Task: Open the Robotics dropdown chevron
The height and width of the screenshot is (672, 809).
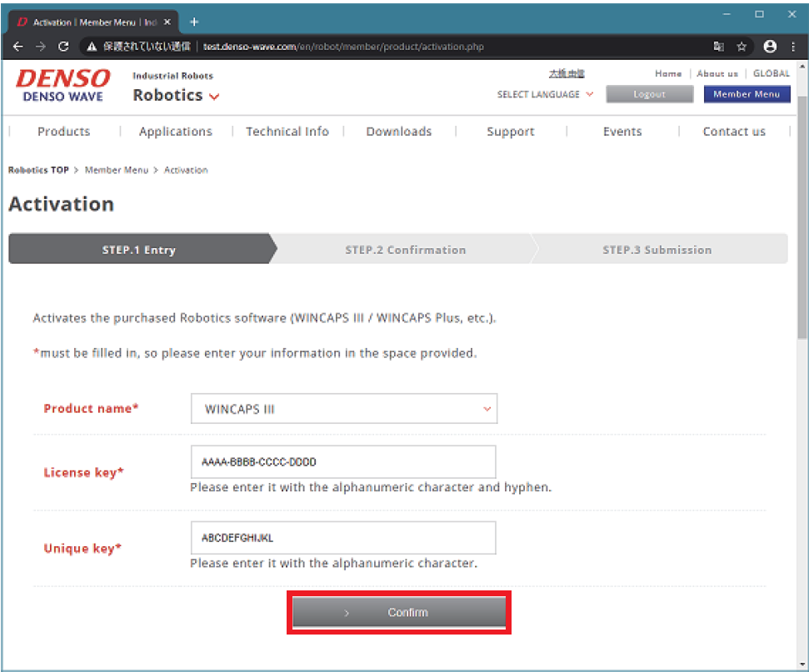Action: click(214, 97)
